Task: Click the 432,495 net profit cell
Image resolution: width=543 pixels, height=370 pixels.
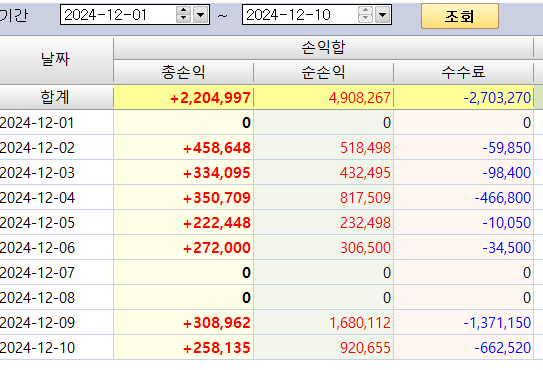Action: [323, 173]
